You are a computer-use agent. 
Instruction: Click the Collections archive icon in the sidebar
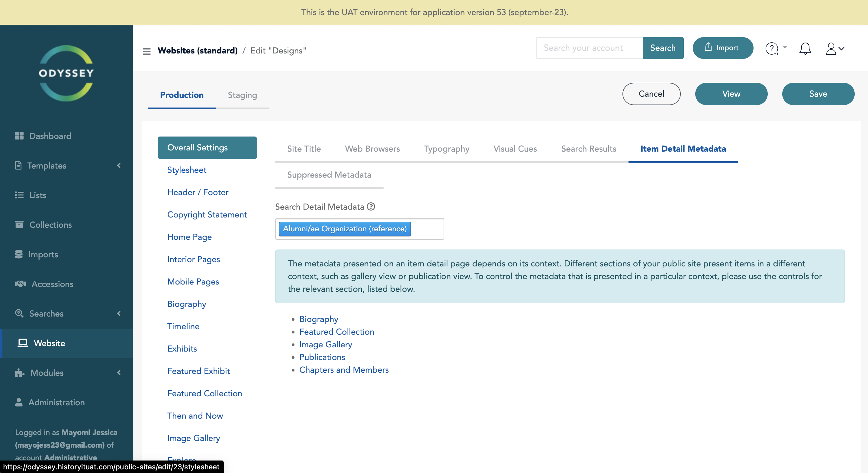tap(19, 224)
